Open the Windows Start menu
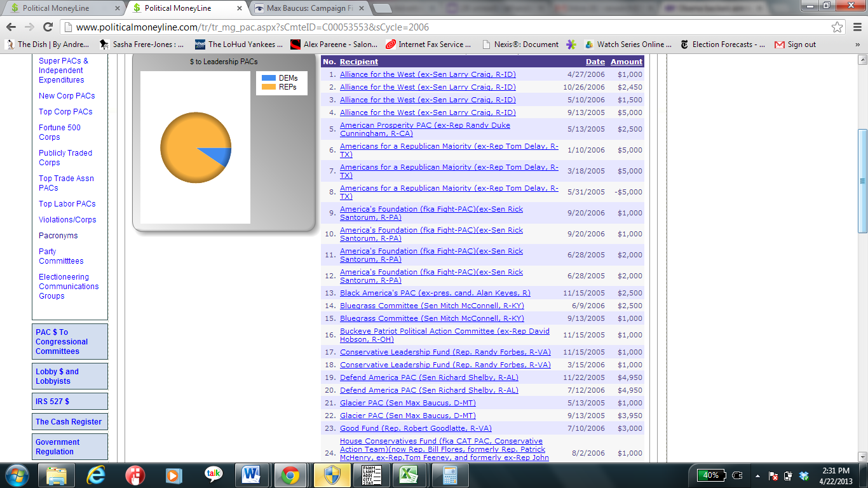This screenshot has height=488, width=868. [17, 475]
